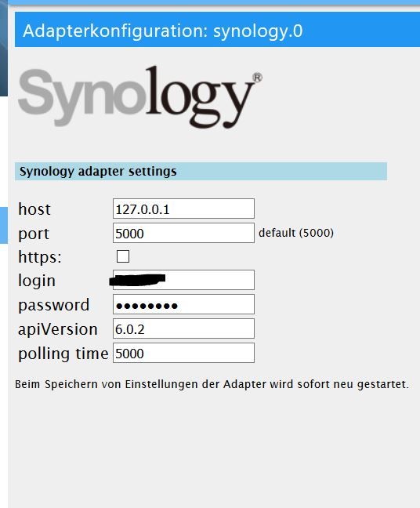Focus the host field containing 127.0.0.1

[183, 209]
